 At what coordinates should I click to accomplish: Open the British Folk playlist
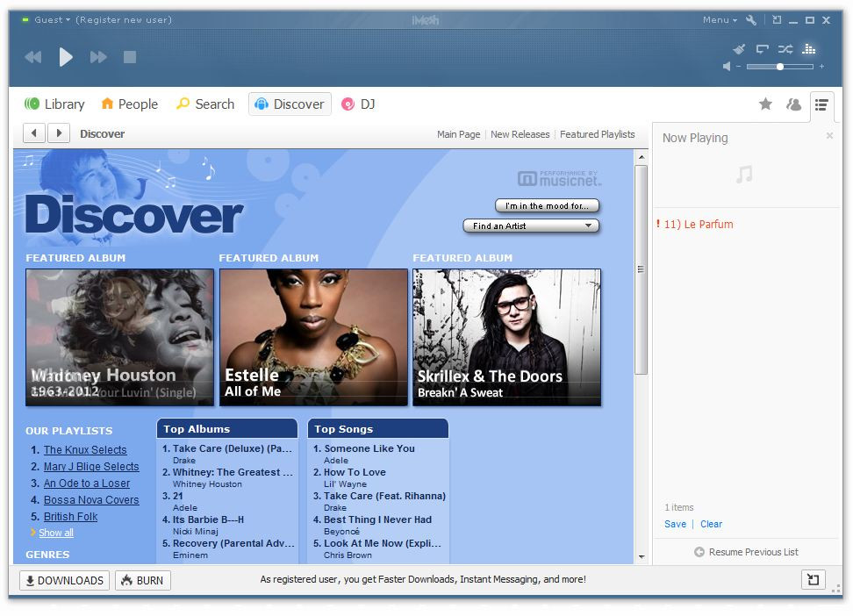point(71,517)
